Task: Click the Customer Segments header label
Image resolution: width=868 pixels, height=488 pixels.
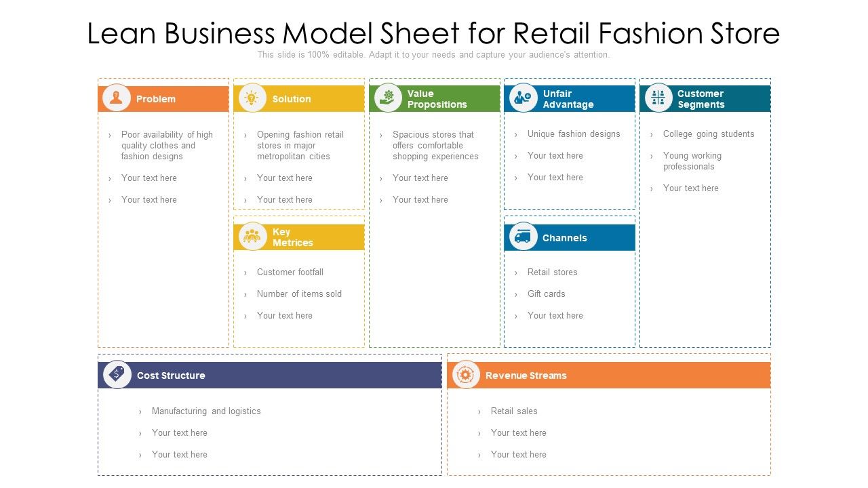Action: coord(701,99)
